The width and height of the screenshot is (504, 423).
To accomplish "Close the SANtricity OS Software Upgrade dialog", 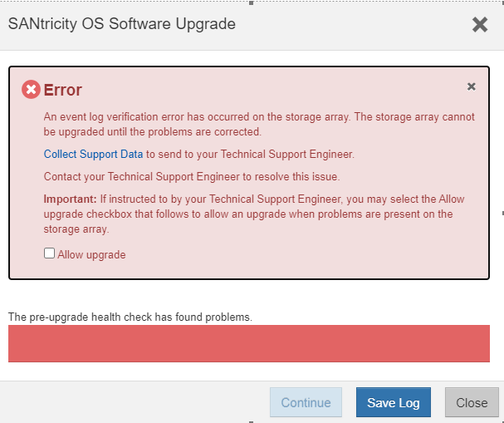I will [479, 24].
